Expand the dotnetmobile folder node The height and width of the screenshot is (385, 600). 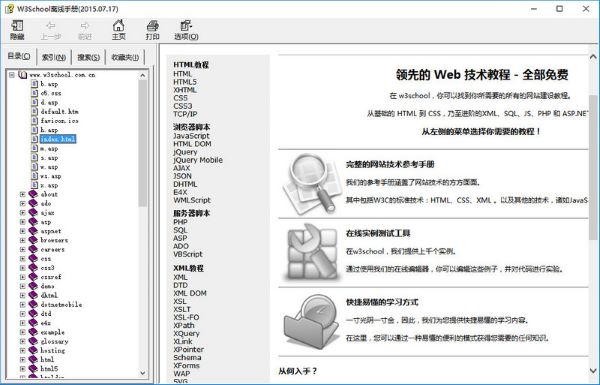click(x=23, y=304)
